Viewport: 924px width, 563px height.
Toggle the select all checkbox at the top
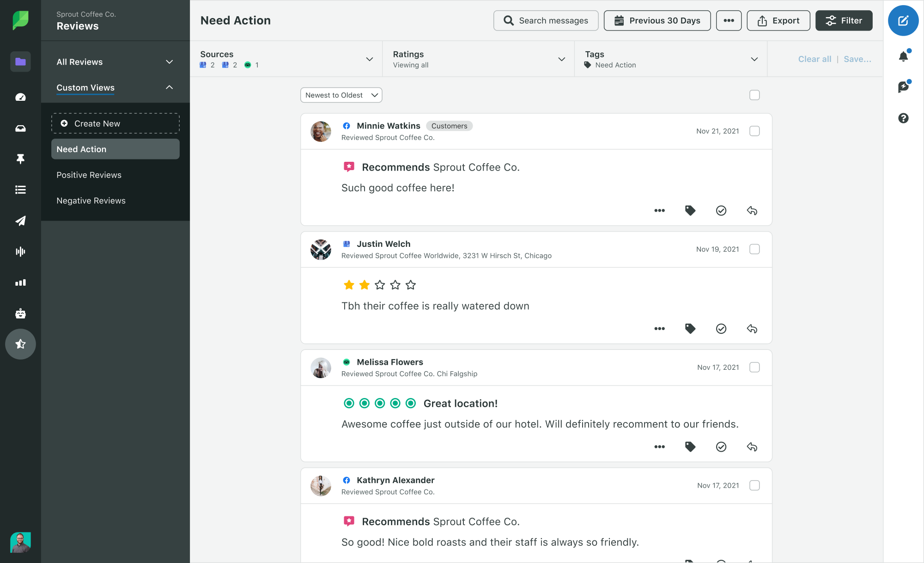[x=754, y=94]
